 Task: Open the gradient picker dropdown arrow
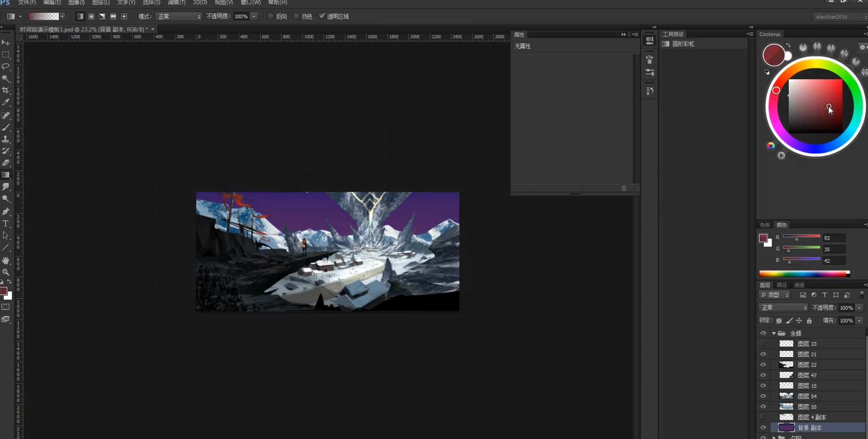(x=63, y=17)
